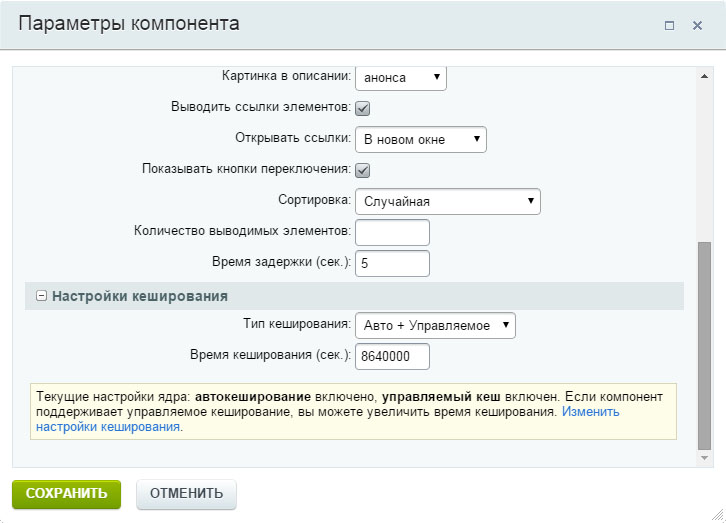Click the Время задержки input field
Viewport: 726px width, 523px height.
click(x=392, y=264)
